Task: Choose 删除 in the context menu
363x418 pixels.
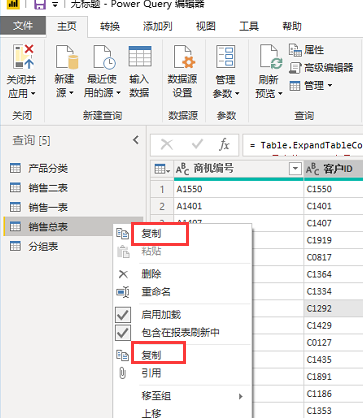Action: click(x=151, y=274)
